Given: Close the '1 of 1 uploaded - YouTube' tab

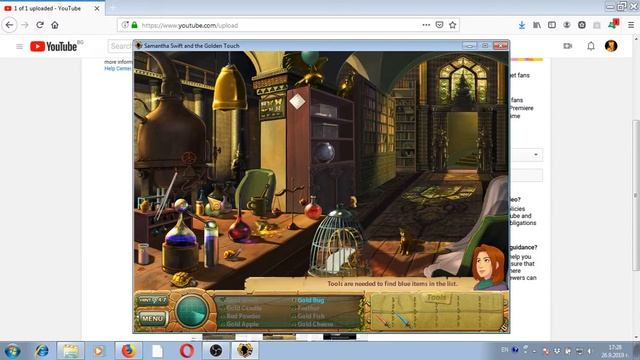Looking at the screenshot, I should pyautogui.click(x=97, y=8).
